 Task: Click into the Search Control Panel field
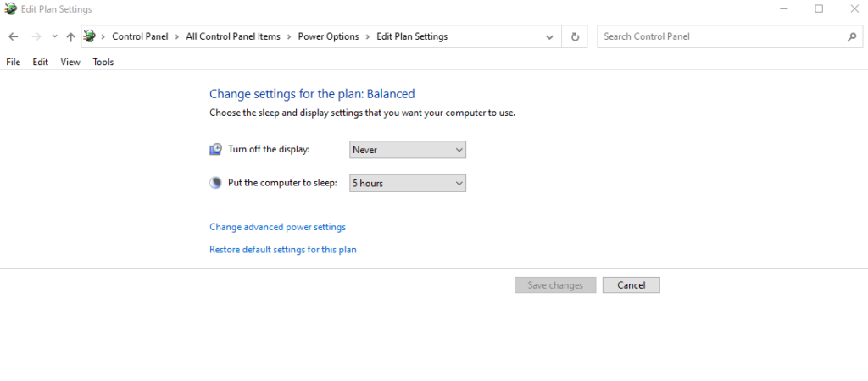coord(721,37)
